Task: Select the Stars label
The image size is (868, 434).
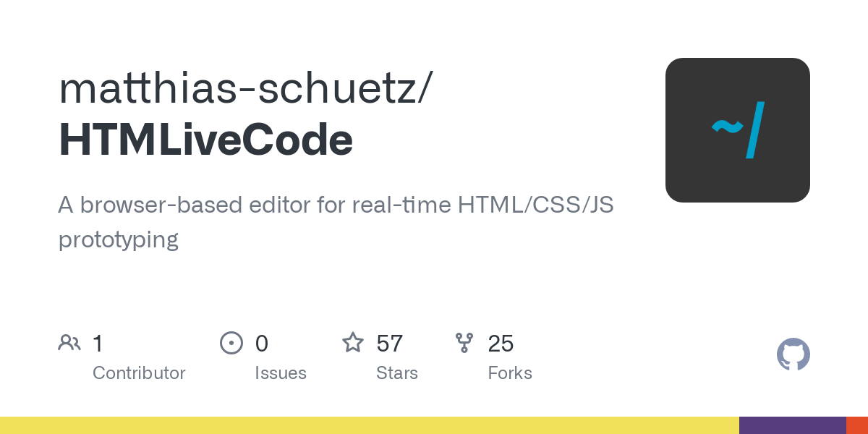Action: pyautogui.click(x=397, y=373)
